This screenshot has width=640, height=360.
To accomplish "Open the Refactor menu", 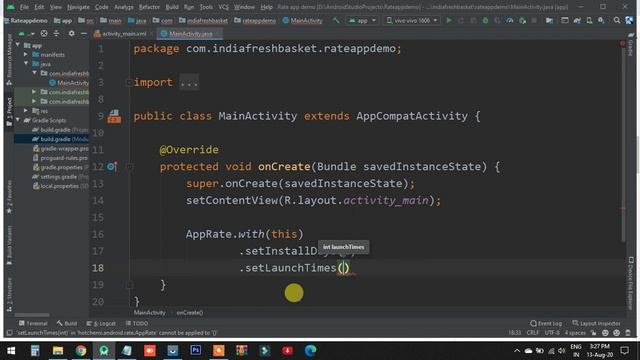I will 149,7.
